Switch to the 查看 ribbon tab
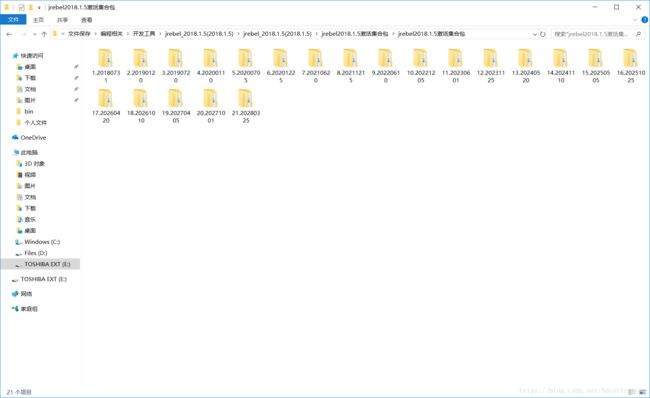 tap(87, 19)
